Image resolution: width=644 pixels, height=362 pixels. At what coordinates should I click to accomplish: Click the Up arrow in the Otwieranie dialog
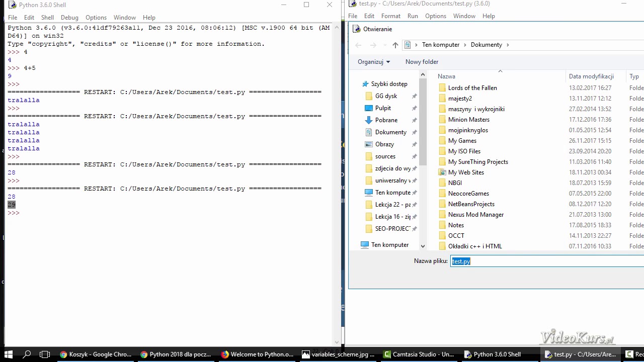coord(395,45)
